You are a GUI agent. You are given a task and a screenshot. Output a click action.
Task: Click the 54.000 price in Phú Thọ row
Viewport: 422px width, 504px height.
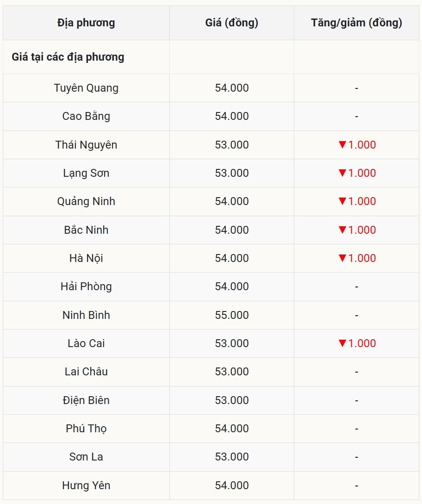click(x=231, y=429)
